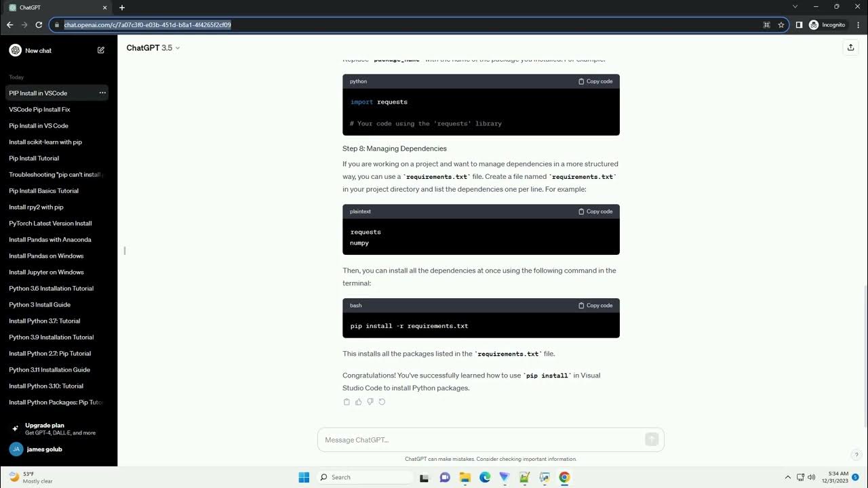Collapse the sidebar with handle
Screen dimensions: 868x488
(125, 251)
